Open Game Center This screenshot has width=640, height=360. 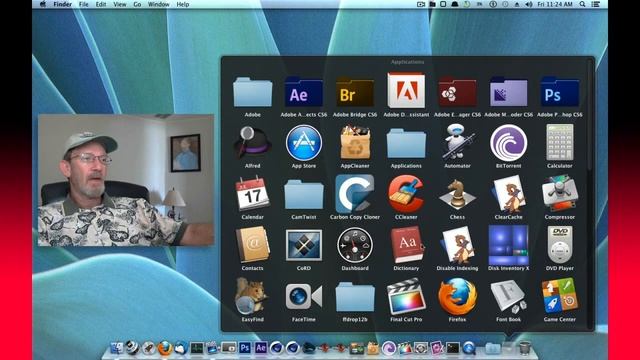[560, 296]
